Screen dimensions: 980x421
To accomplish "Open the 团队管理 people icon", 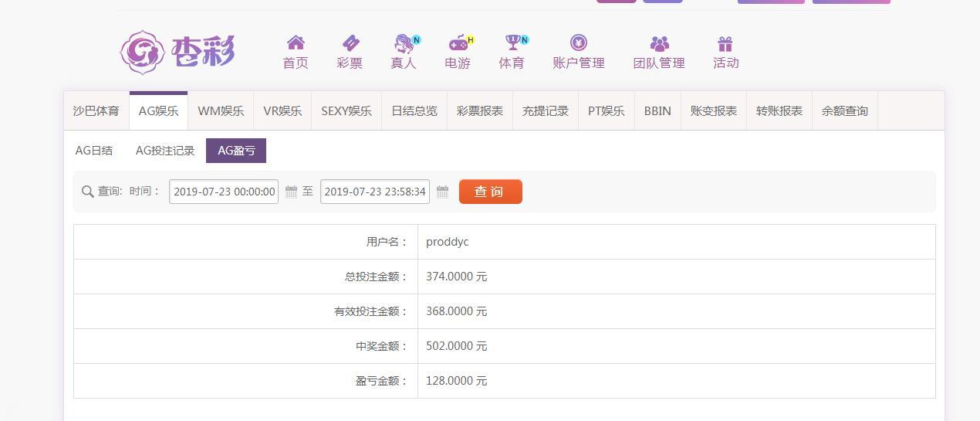I will [659, 43].
